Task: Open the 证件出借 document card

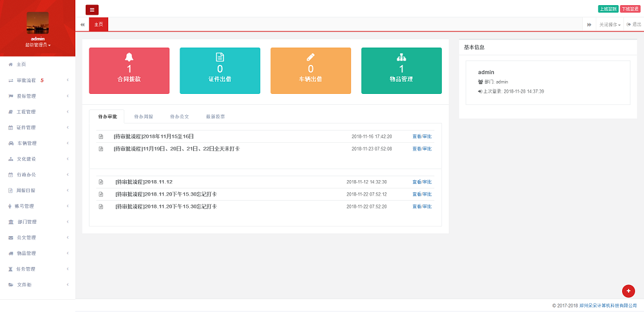Action: coord(220,70)
